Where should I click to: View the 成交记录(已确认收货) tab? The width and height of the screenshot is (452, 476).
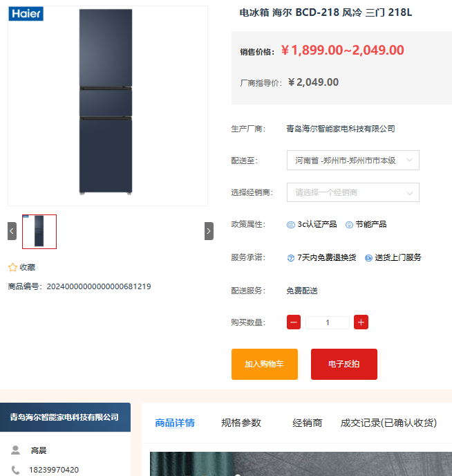pyautogui.click(x=388, y=423)
